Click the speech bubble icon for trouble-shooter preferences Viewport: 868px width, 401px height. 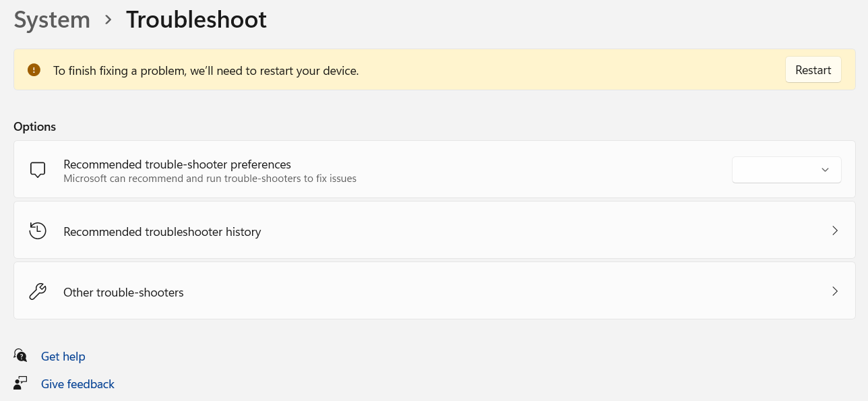(x=38, y=170)
